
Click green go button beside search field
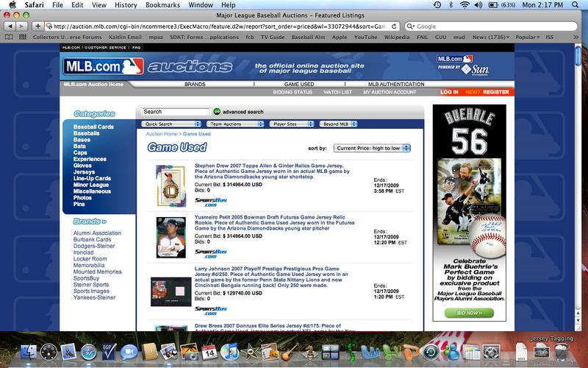(217, 112)
